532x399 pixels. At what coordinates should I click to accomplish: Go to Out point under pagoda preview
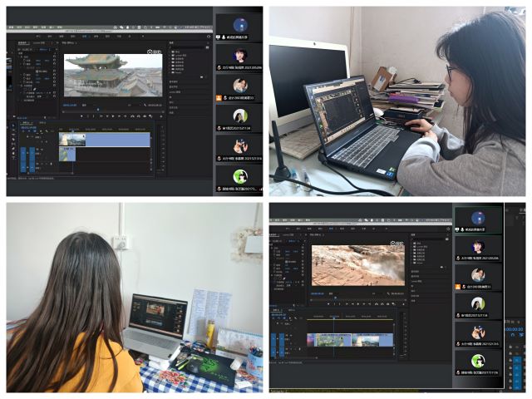point(126,116)
